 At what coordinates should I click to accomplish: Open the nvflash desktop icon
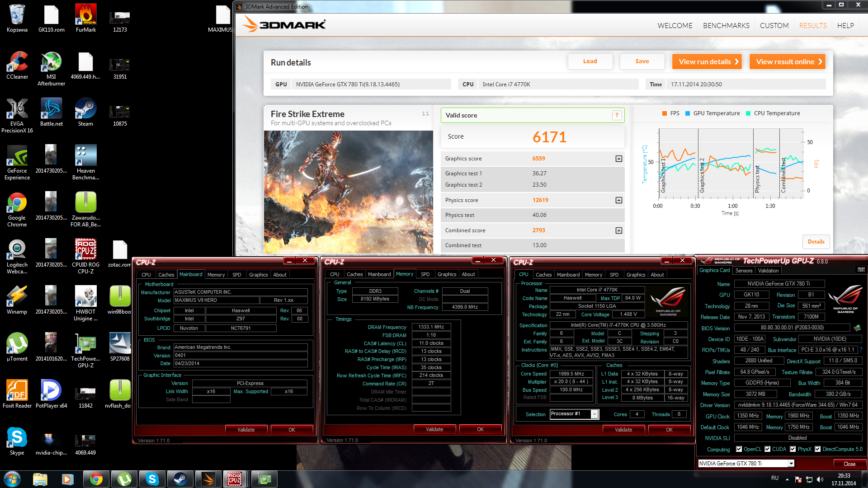click(118, 394)
